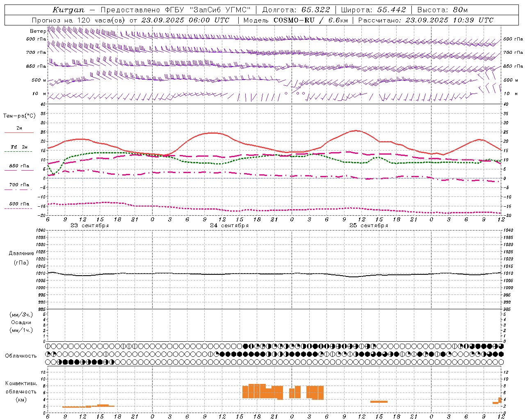Click the '24 сентября' date label

pos(229,226)
